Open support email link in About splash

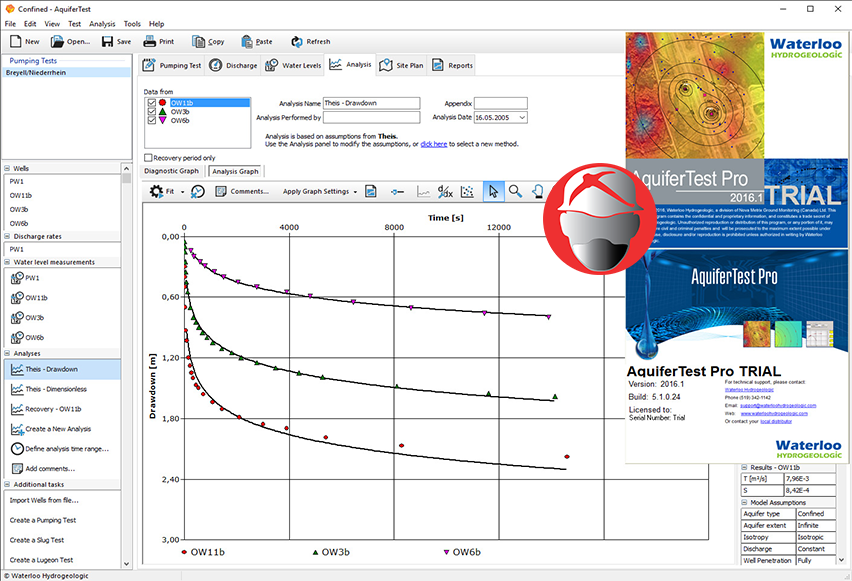pyautogui.click(x=778, y=405)
